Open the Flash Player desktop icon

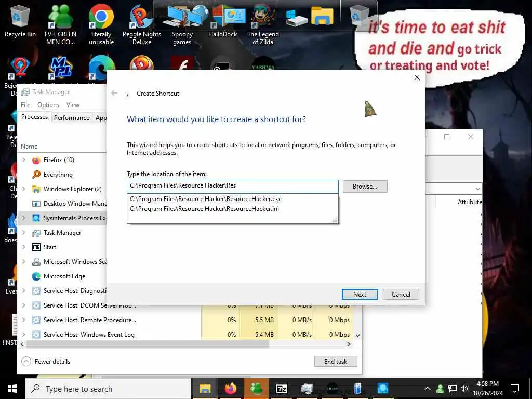click(x=182, y=64)
